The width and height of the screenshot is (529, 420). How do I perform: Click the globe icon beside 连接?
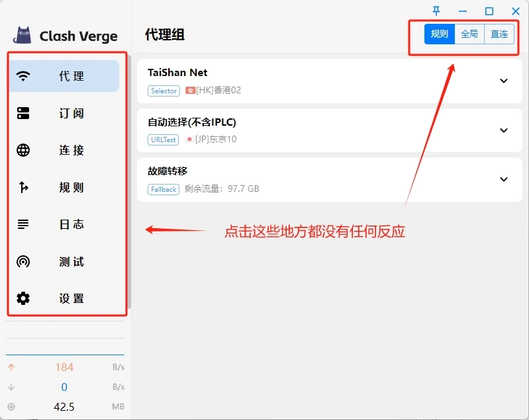click(x=23, y=150)
